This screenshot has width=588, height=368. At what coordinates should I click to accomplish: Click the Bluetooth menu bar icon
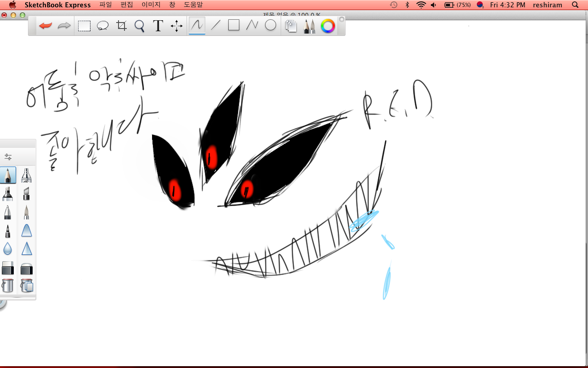[x=407, y=5]
